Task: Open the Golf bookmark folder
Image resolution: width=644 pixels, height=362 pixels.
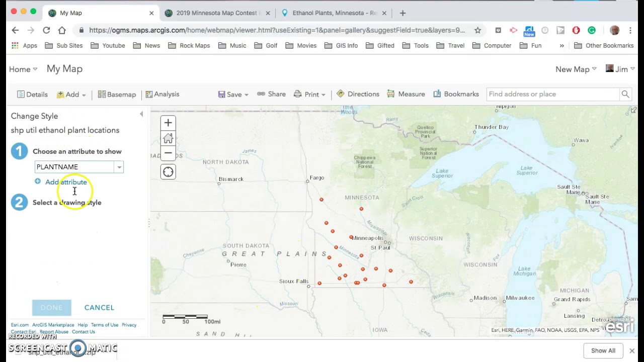Action: coord(266,46)
